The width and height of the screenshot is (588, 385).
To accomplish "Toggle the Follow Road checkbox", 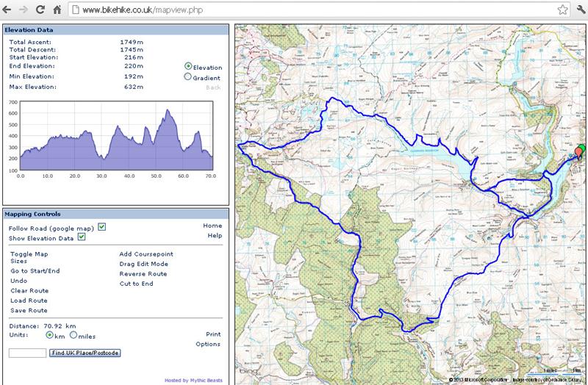I will (x=102, y=226).
